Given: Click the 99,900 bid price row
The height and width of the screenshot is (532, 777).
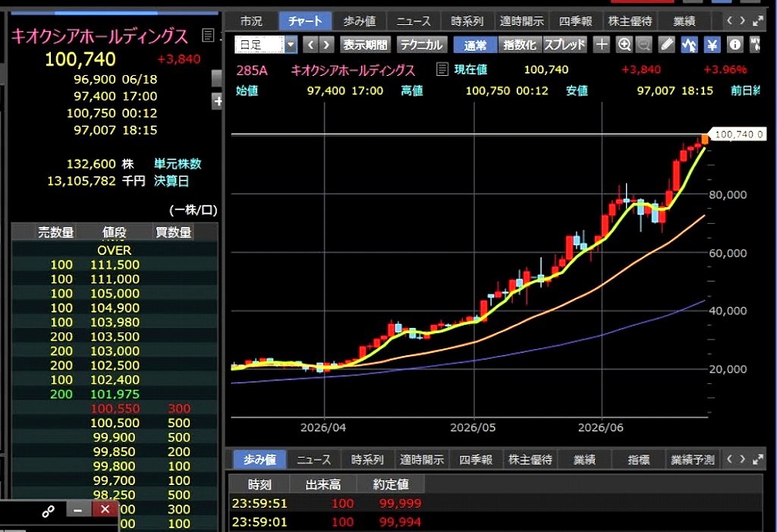Looking at the screenshot, I should tap(115, 437).
